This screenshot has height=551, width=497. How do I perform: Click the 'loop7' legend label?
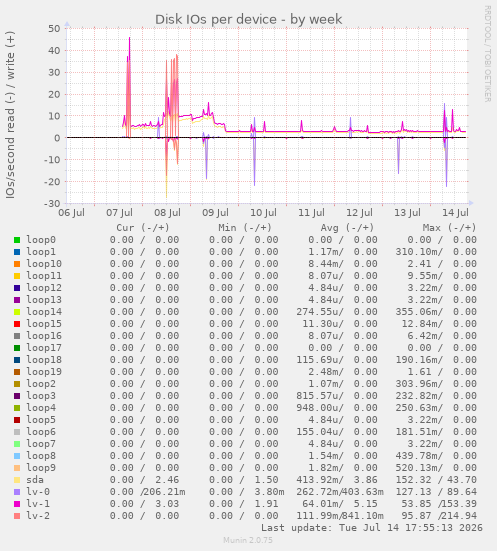[x=41, y=443]
